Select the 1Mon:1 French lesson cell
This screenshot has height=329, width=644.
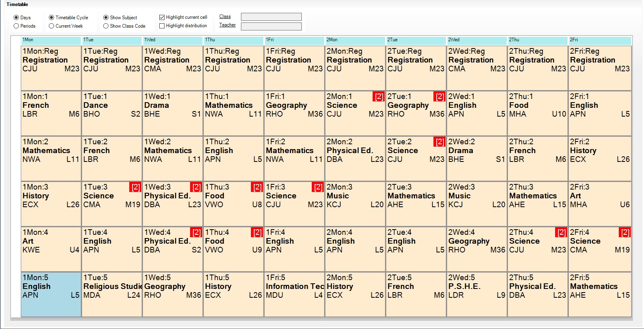point(51,113)
